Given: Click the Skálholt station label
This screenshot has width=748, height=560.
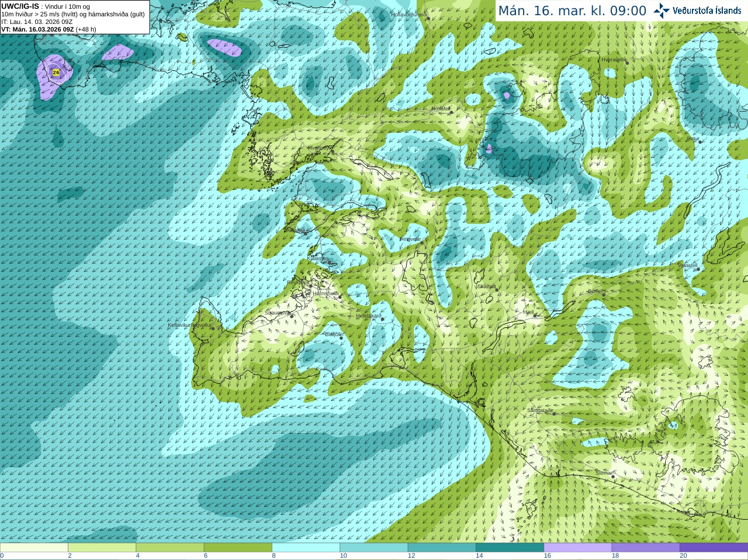Looking at the screenshot, I should [x=487, y=286].
